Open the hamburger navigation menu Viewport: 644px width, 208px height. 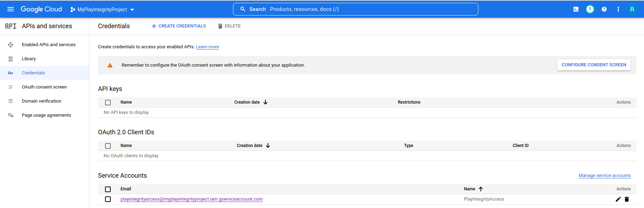pos(11,9)
